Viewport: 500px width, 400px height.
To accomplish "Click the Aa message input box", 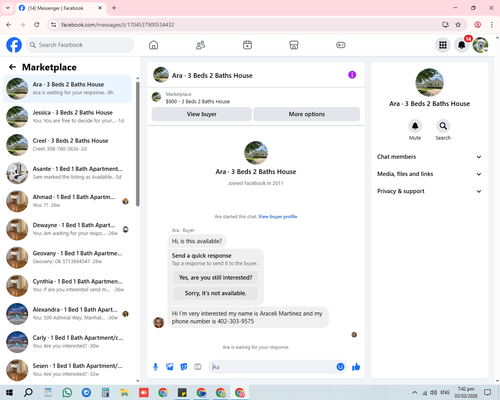I will 273,367.
